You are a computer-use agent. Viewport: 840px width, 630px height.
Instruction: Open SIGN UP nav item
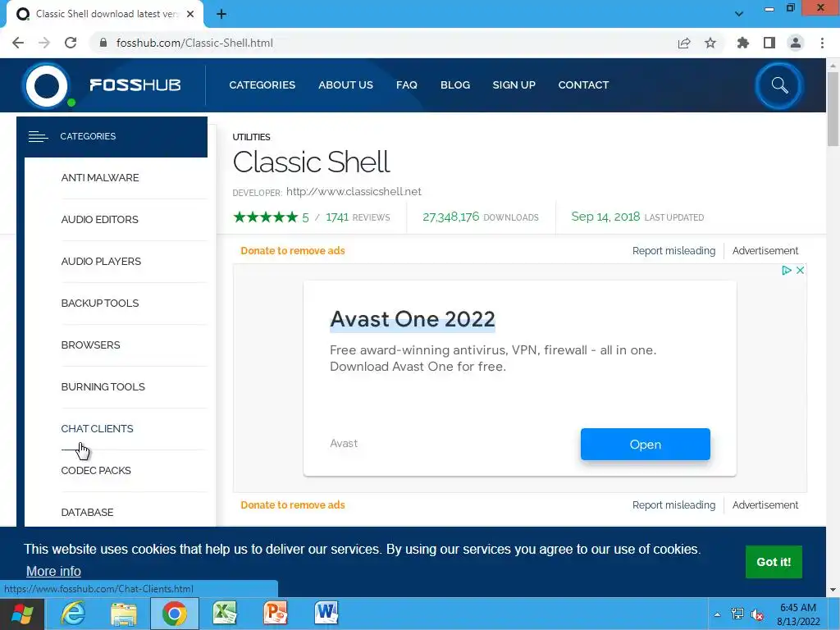[514, 85]
